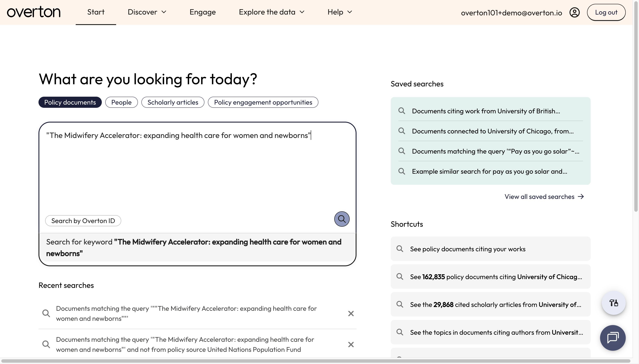Screen dimensions: 639x364
Task: Open saved search connected to University of Chicago
Action: [490, 131]
